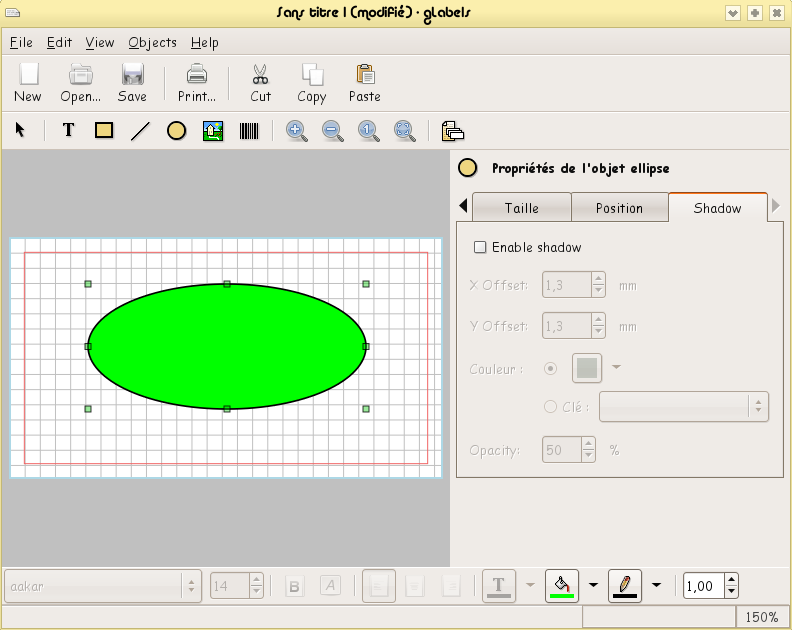Open the merge properties icon
This screenshot has height=630, width=792.
(x=452, y=130)
